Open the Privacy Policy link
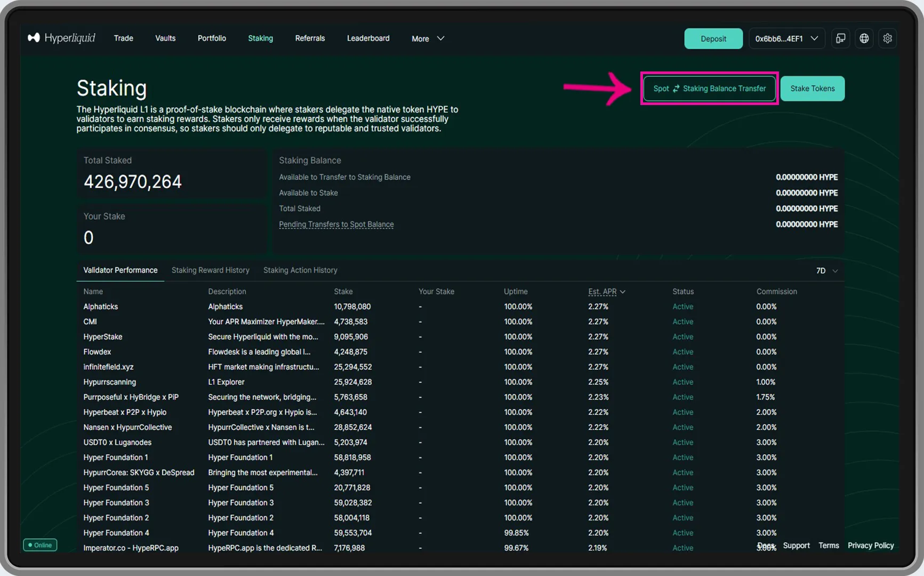 pos(870,546)
